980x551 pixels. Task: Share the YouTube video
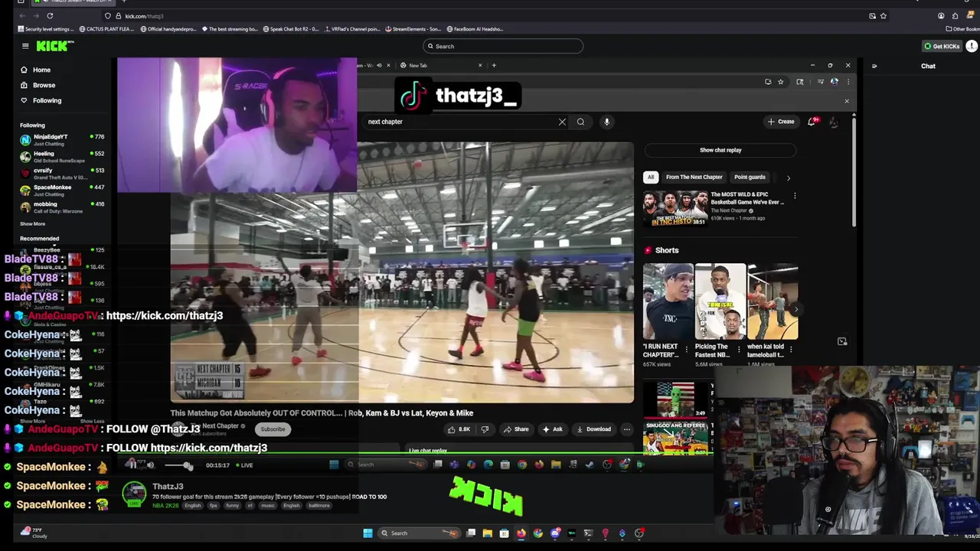point(516,429)
